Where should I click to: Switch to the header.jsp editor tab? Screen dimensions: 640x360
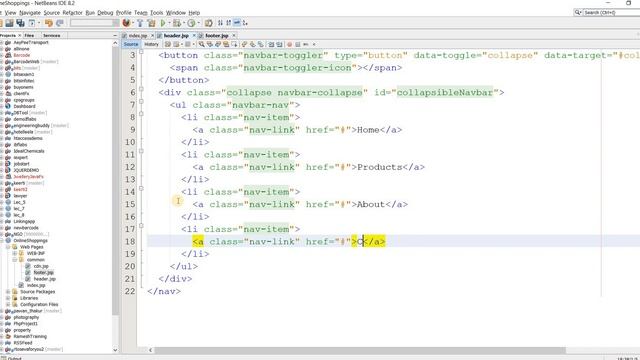(176, 36)
